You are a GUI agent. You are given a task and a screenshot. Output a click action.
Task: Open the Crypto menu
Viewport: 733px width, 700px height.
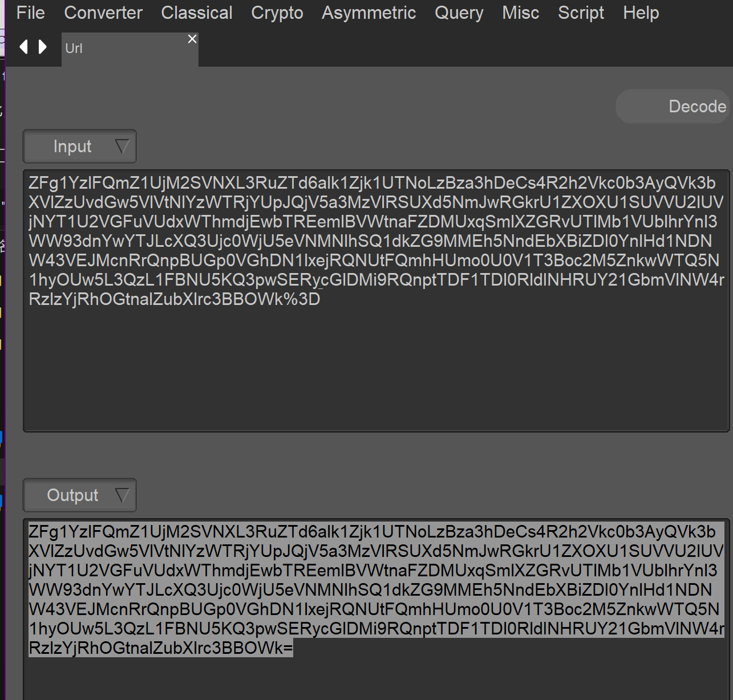click(277, 13)
